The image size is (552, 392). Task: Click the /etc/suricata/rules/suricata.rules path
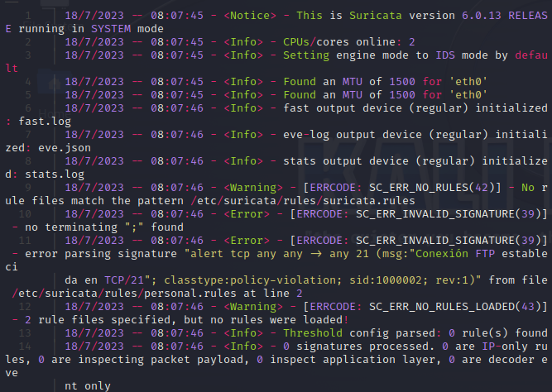pos(303,201)
